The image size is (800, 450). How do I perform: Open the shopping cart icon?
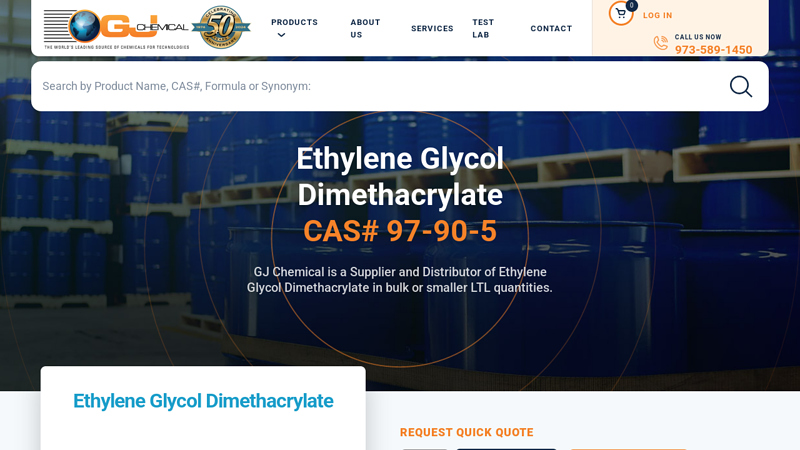coord(621,13)
